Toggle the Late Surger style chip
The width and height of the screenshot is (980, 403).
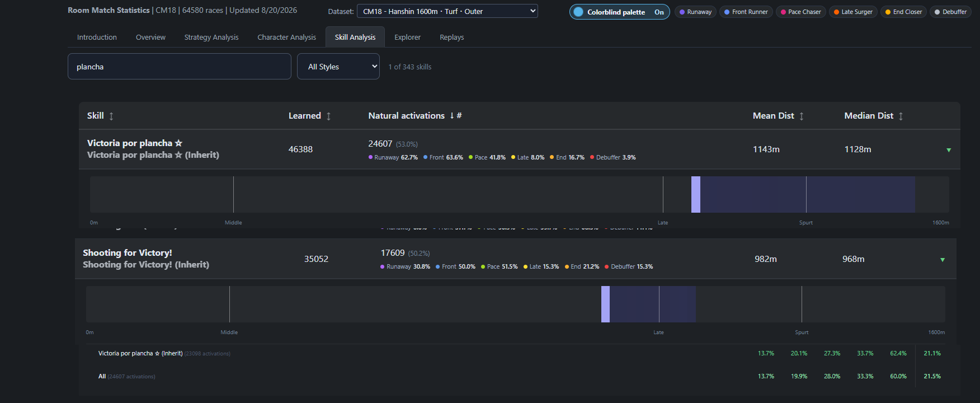click(x=853, y=12)
